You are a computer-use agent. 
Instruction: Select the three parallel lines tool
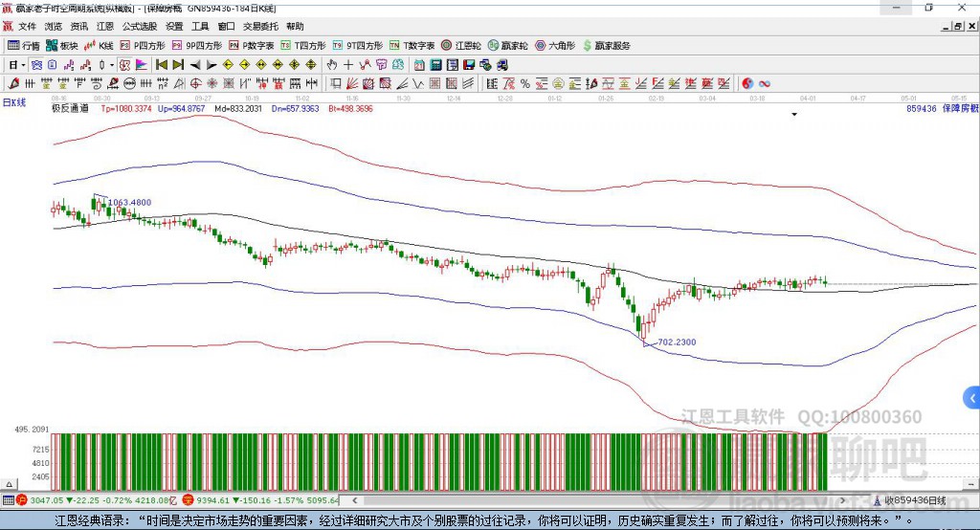pyautogui.click(x=467, y=84)
